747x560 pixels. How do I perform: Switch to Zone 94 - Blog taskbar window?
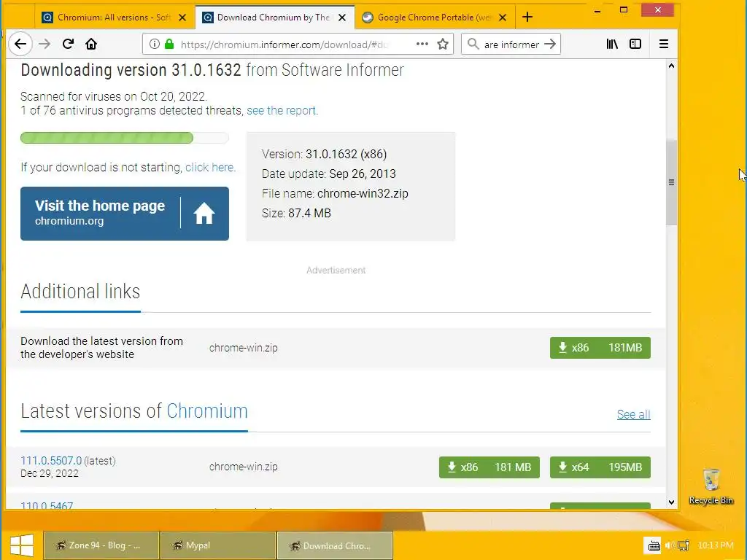(x=101, y=545)
